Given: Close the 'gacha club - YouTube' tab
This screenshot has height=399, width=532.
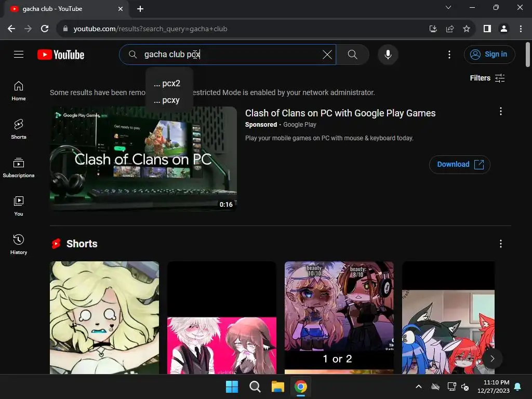Looking at the screenshot, I should pyautogui.click(x=121, y=9).
